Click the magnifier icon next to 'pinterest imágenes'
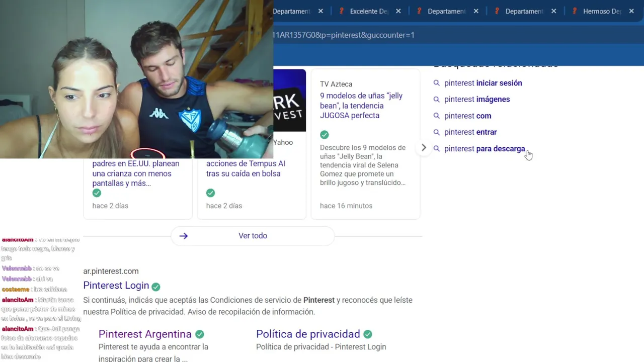The height and width of the screenshot is (362, 644). pyautogui.click(x=436, y=100)
